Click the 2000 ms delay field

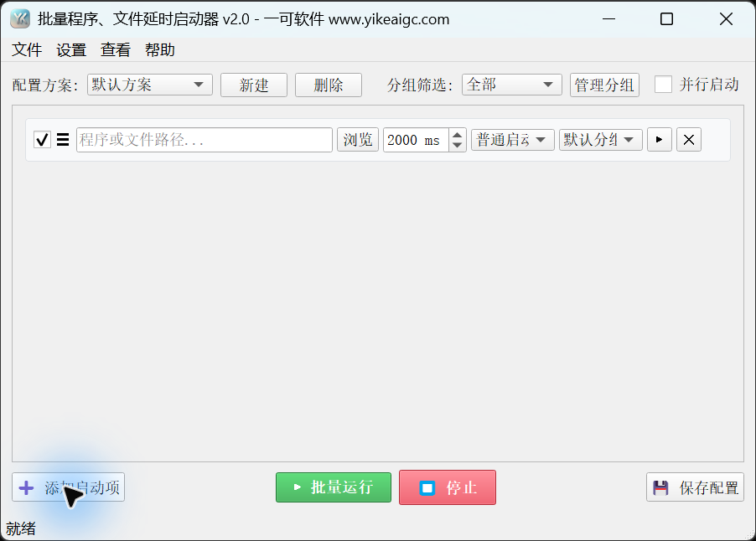(416, 140)
